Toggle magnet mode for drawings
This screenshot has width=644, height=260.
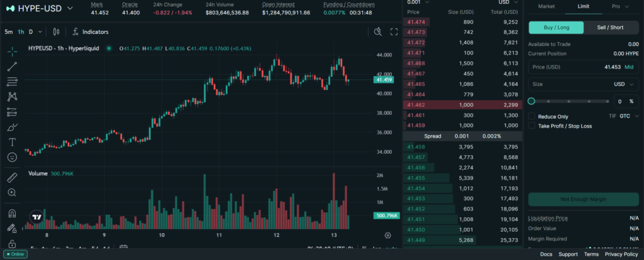[x=13, y=214]
